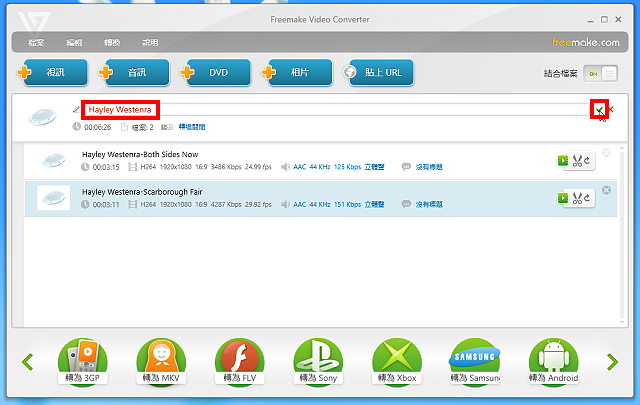Image resolution: width=640 pixels, height=405 pixels.
Task: Convert to Android format
Action: coord(553,362)
